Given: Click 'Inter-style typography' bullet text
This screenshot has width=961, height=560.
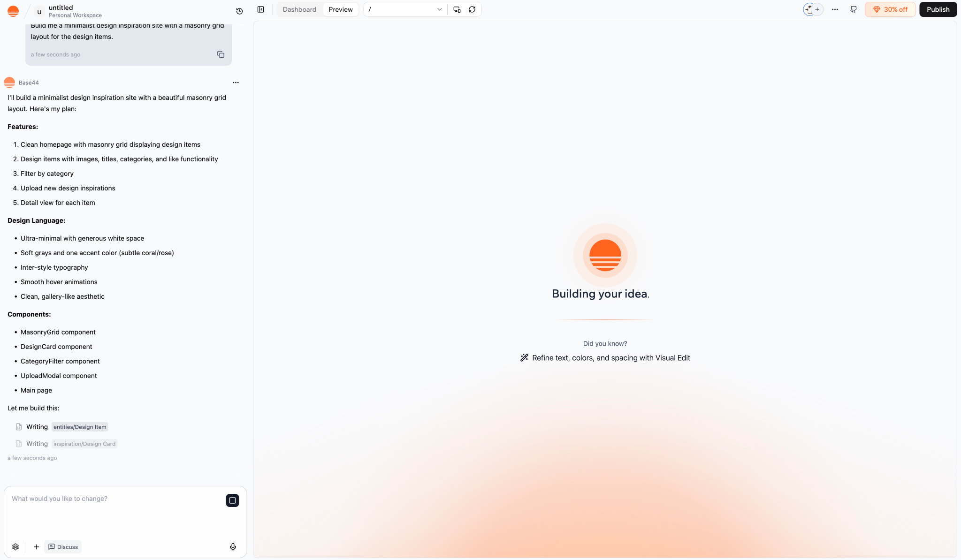Looking at the screenshot, I should [54, 267].
